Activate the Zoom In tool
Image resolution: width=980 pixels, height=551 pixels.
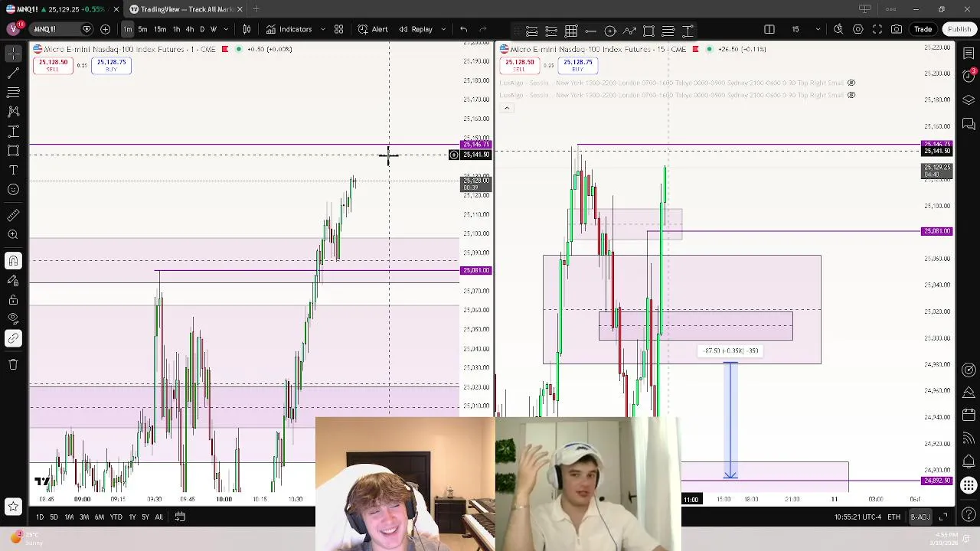(13, 235)
